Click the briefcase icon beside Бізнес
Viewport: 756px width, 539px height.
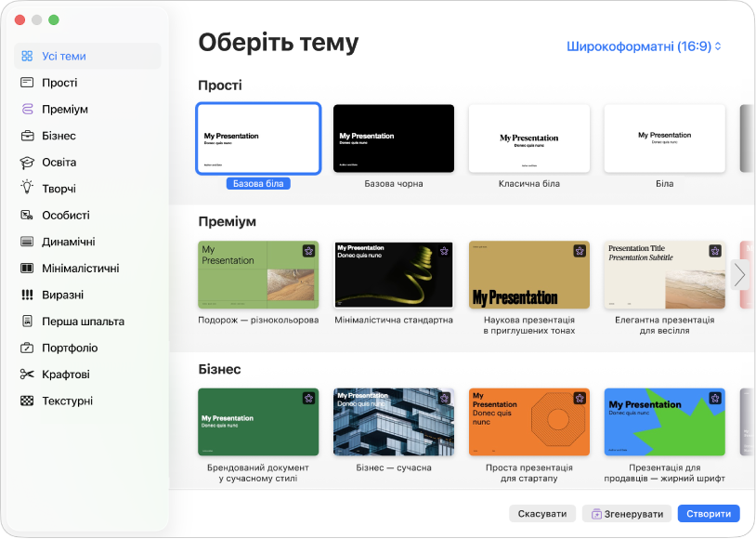[27, 136]
